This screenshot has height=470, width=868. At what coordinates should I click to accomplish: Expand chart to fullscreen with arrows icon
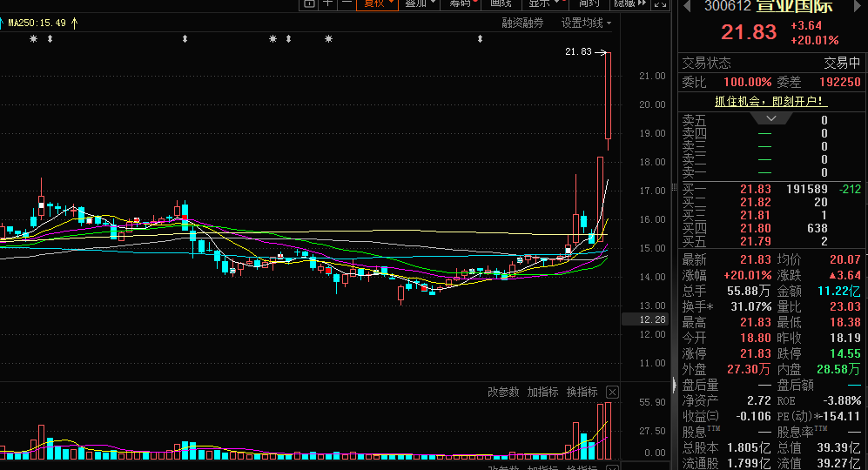[x=660, y=3]
